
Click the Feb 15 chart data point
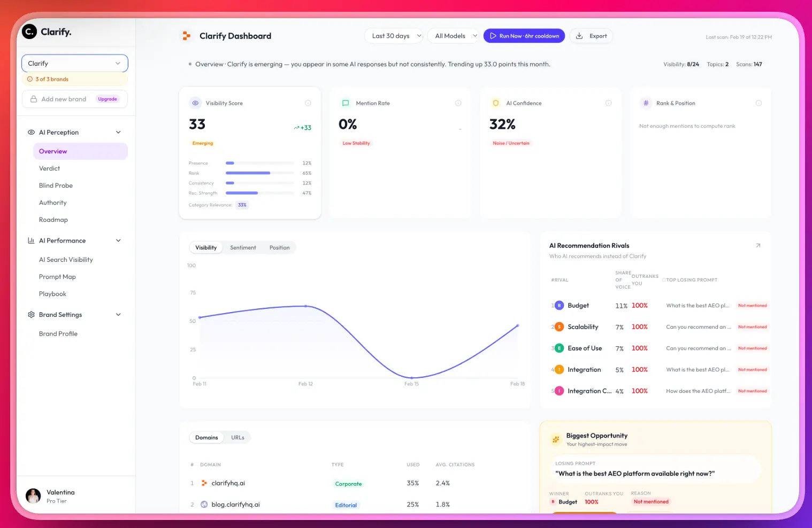point(412,378)
